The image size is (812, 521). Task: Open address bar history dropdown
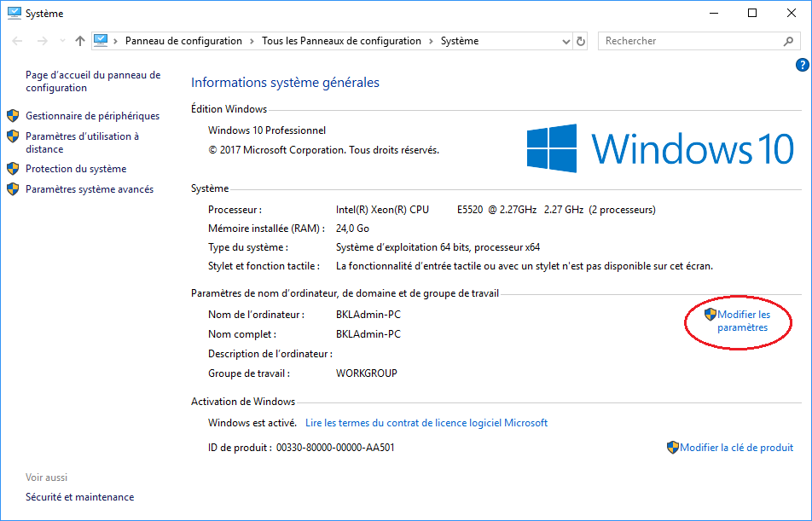point(566,42)
